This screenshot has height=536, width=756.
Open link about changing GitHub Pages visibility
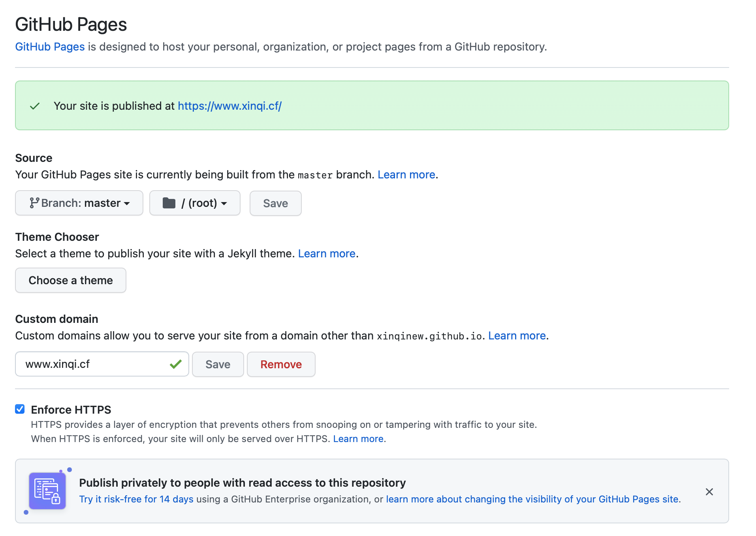tap(532, 499)
